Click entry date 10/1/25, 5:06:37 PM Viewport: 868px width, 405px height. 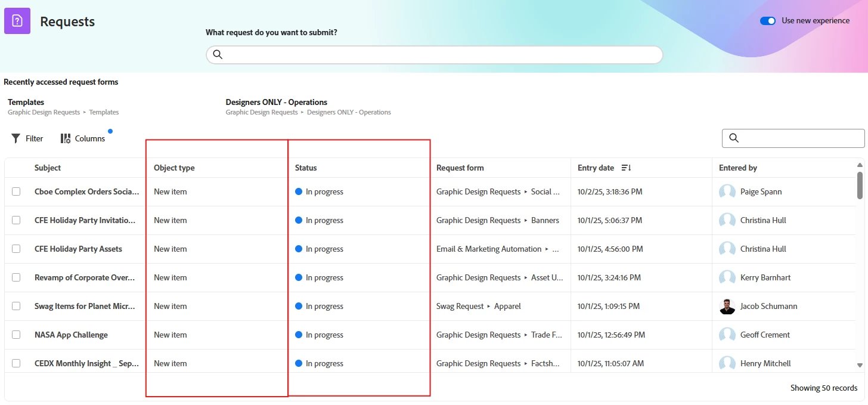[x=610, y=220]
